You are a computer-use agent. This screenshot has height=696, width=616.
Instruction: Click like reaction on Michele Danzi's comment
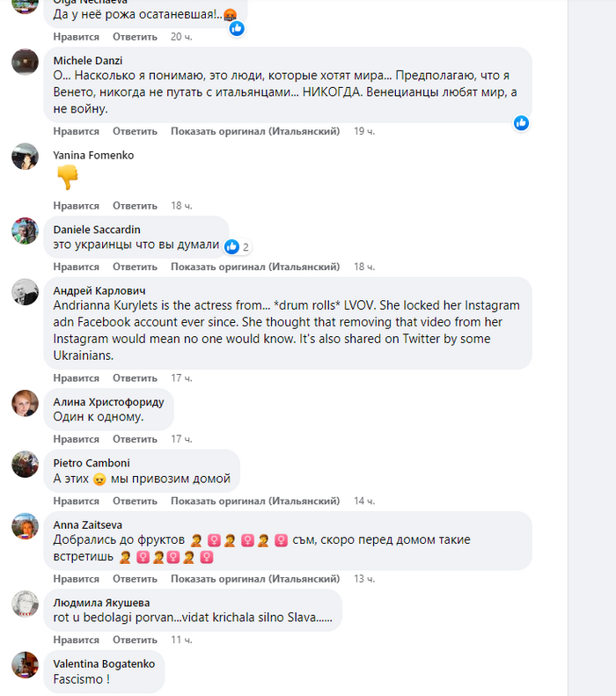point(521,123)
